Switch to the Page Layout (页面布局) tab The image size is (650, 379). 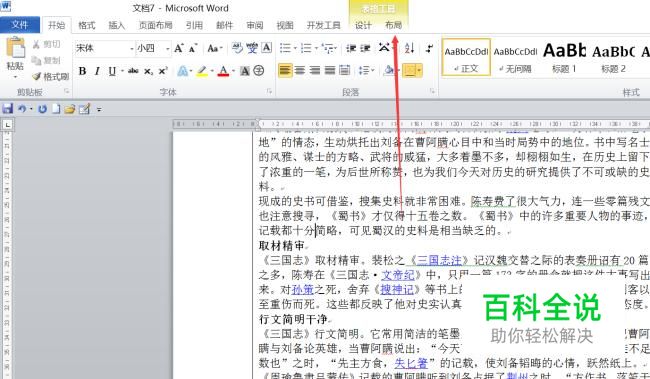tap(155, 25)
